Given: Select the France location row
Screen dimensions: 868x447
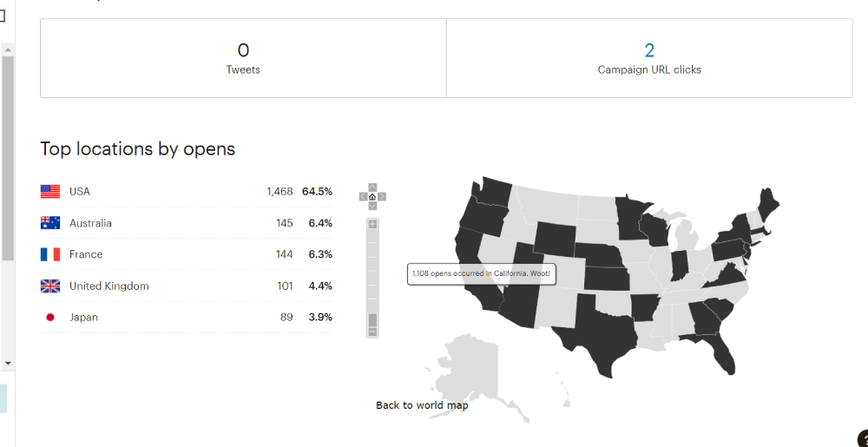Looking at the screenshot, I should click(x=187, y=254).
